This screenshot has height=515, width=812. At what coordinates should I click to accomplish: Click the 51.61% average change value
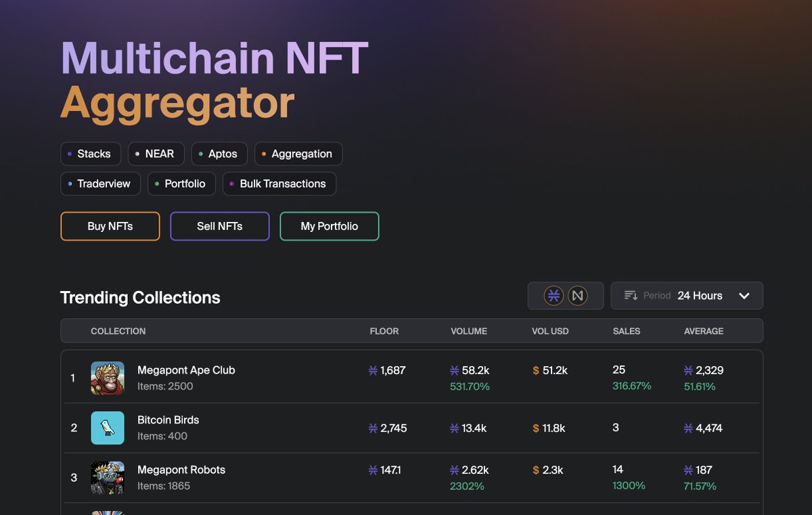coord(700,386)
